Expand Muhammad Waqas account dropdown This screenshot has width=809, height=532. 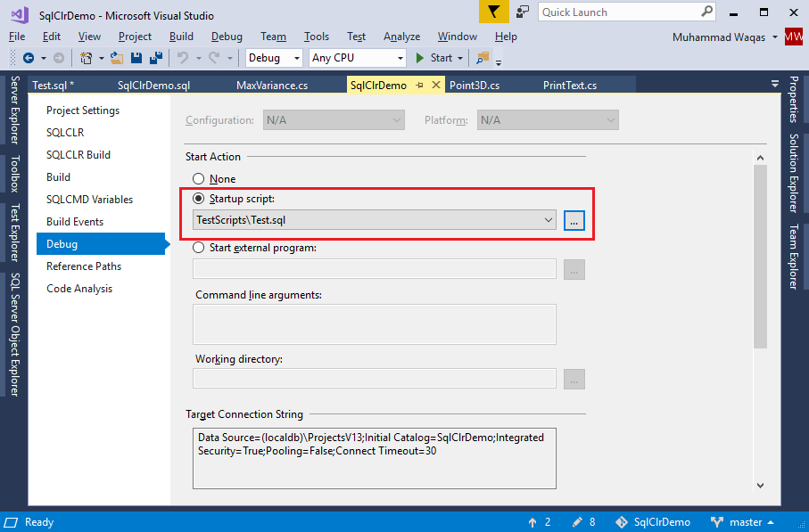pos(775,37)
